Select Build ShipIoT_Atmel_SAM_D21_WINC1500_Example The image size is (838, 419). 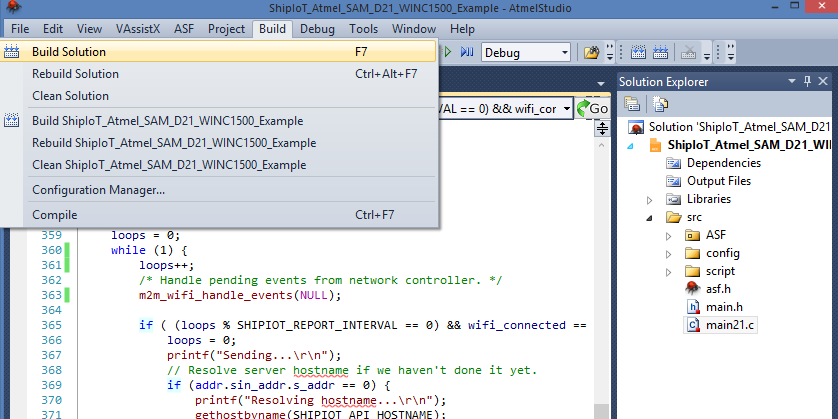point(218,121)
